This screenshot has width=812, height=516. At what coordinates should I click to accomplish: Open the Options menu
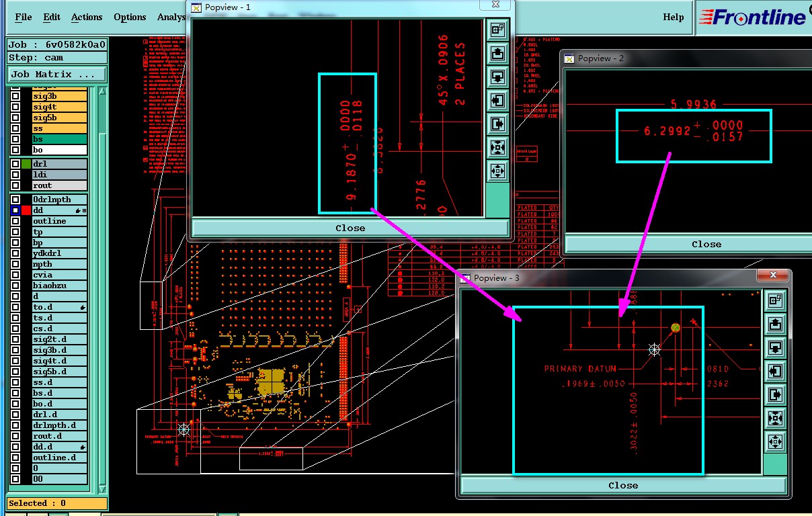pyautogui.click(x=130, y=17)
